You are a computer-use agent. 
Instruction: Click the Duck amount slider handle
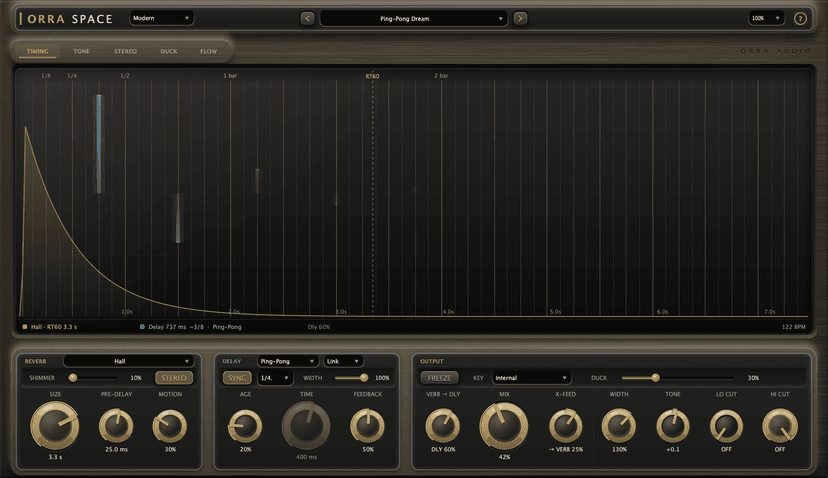655,378
